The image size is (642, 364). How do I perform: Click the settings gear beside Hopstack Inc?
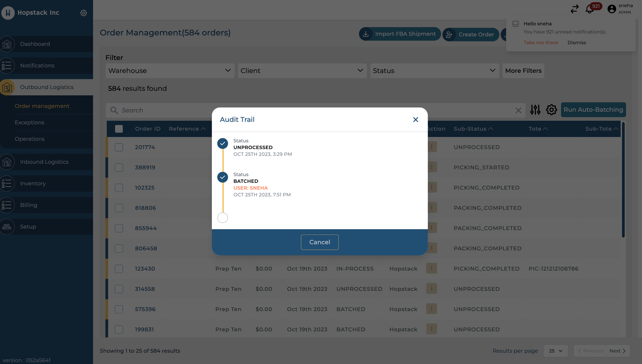coord(84,13)
